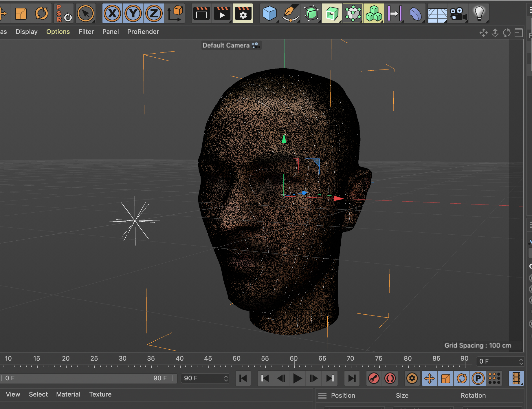The height and width of the screenshot is (409, 532).
Task: Open the ProRender viewport menu
Action: pos(143,32)
